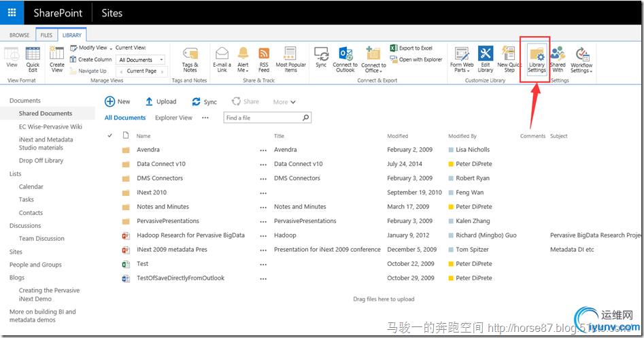
Task: Click the TestOfSaveDirectlyFromOutlook Word file icon
Action: [x=126, y=278]
